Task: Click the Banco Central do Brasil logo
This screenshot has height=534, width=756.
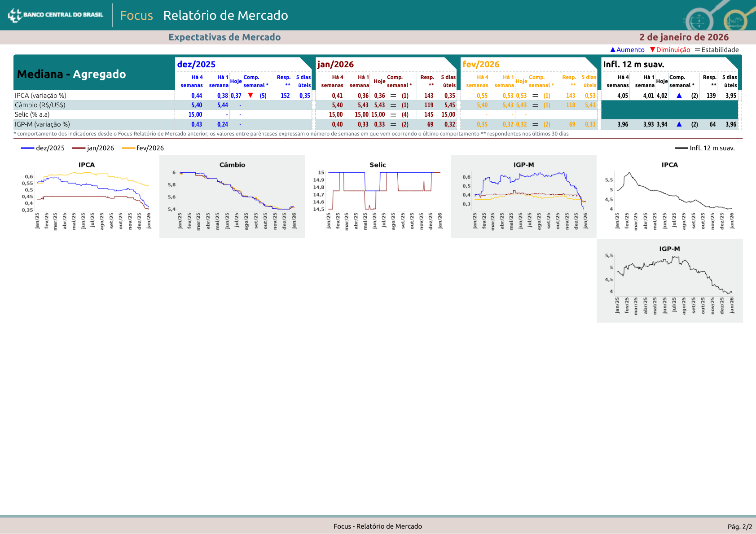Action: tap(56, 15)
